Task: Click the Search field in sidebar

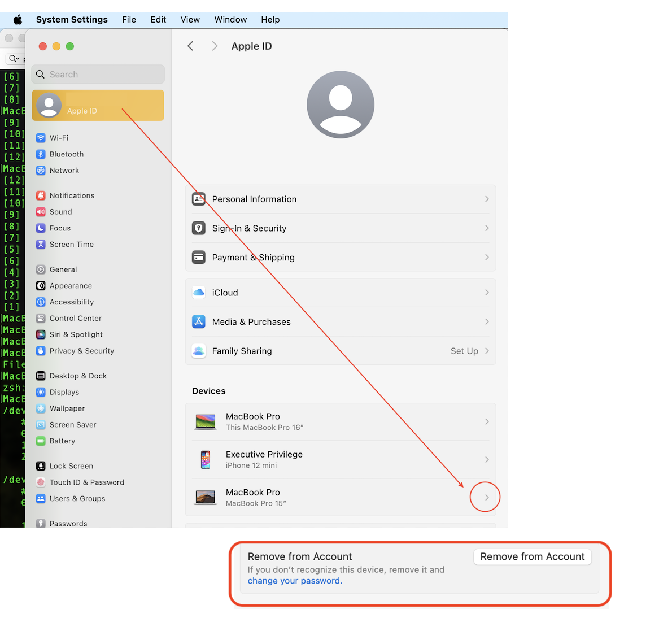Action: tap(98, 74)
